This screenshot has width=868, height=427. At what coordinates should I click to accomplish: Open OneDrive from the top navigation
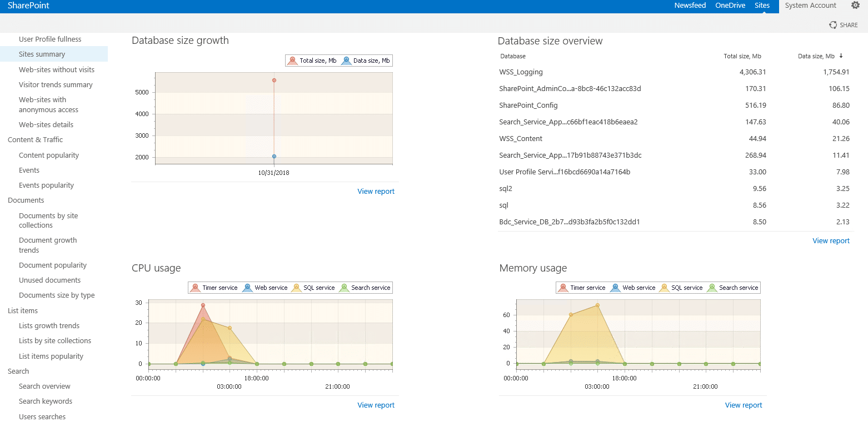tap(730, 6)
